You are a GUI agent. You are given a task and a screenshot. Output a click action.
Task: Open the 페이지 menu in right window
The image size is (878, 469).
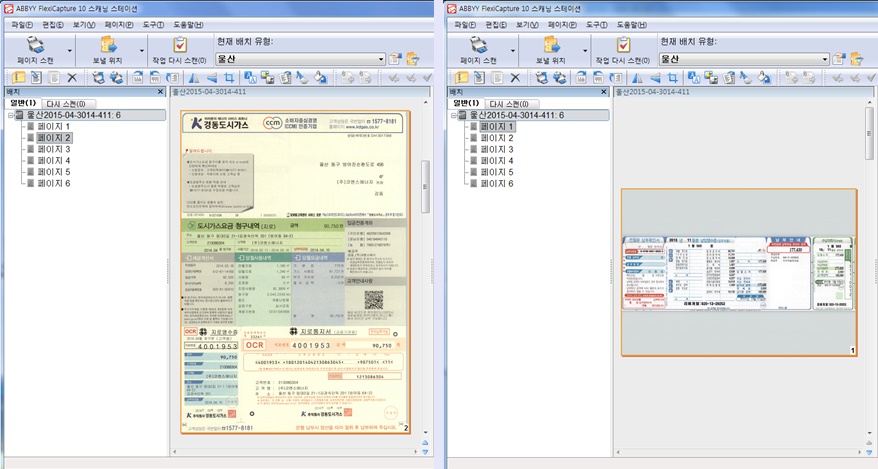click(564, 25)
